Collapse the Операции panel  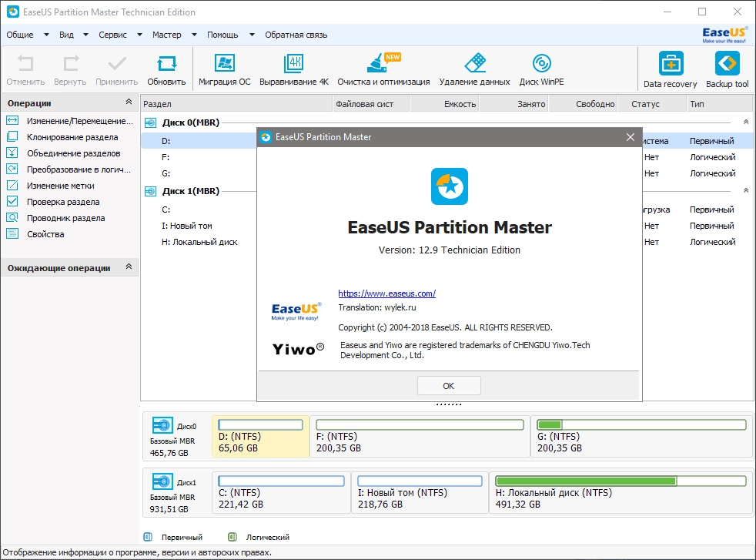129,102
